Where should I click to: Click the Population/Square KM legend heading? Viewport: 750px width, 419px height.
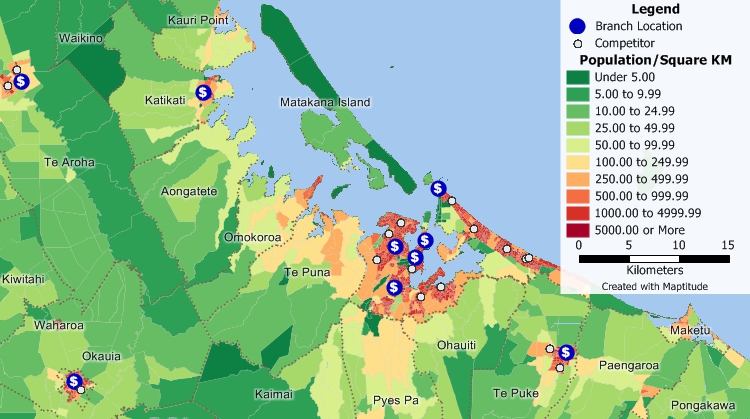[x=656, y=61]
